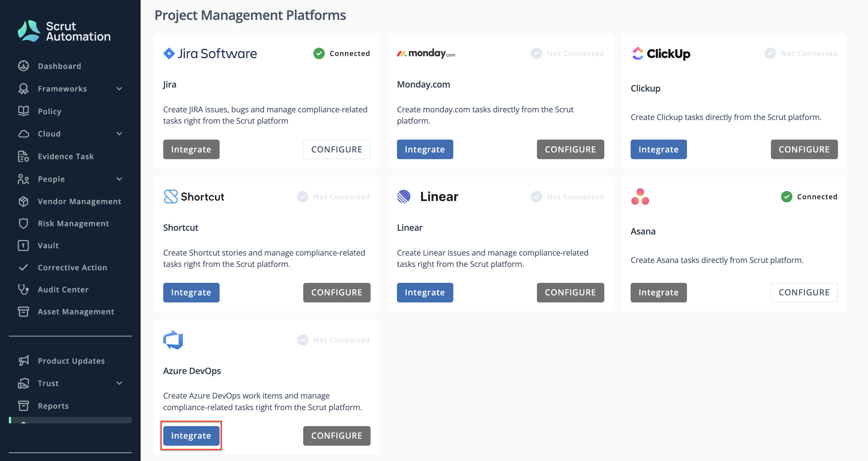
Task: Click the Shortcut logo
Action: click(194, 197)
